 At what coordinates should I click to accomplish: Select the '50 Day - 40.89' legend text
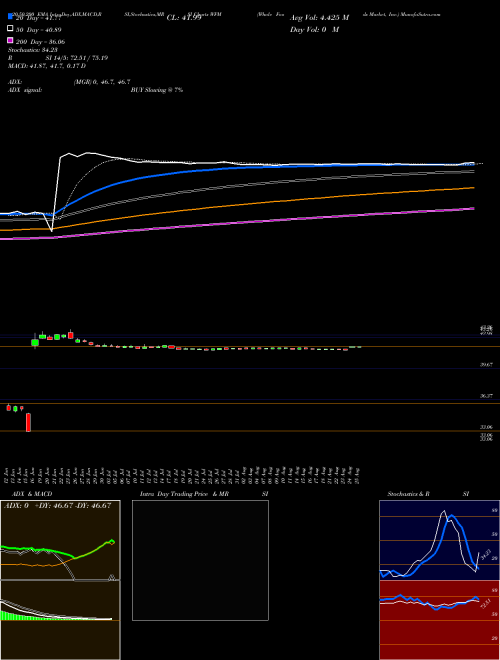pyautogui.click(x=38, y=30)
